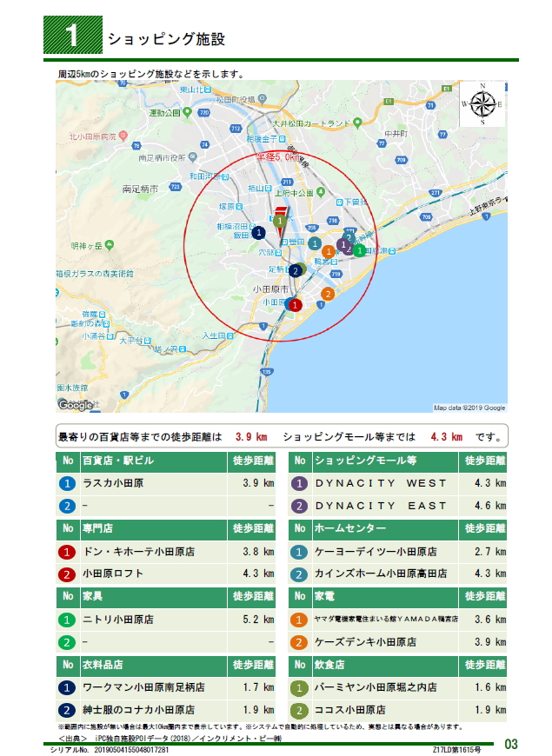The image size is (552, 756).
Task: Select navy marker 2 near 足柄 station
Action: click(x=296, y=271)
